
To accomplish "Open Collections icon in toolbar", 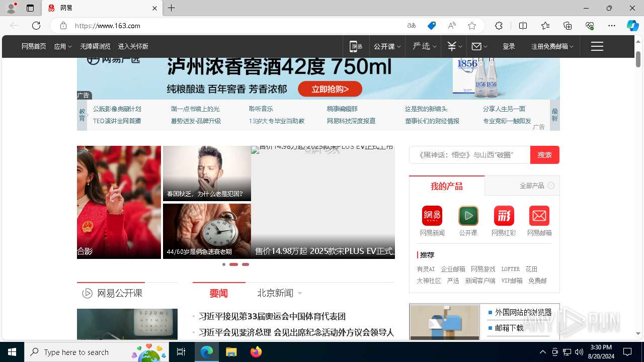I will pos(568,26).
